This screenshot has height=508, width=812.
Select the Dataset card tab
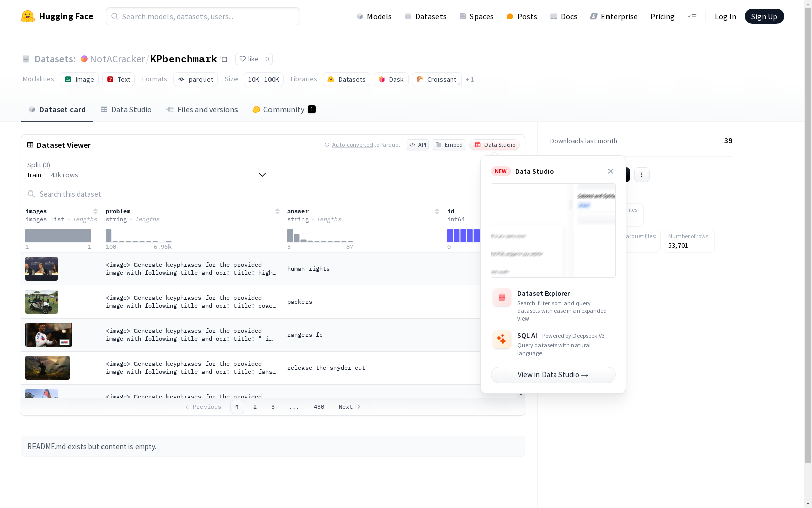57,110
